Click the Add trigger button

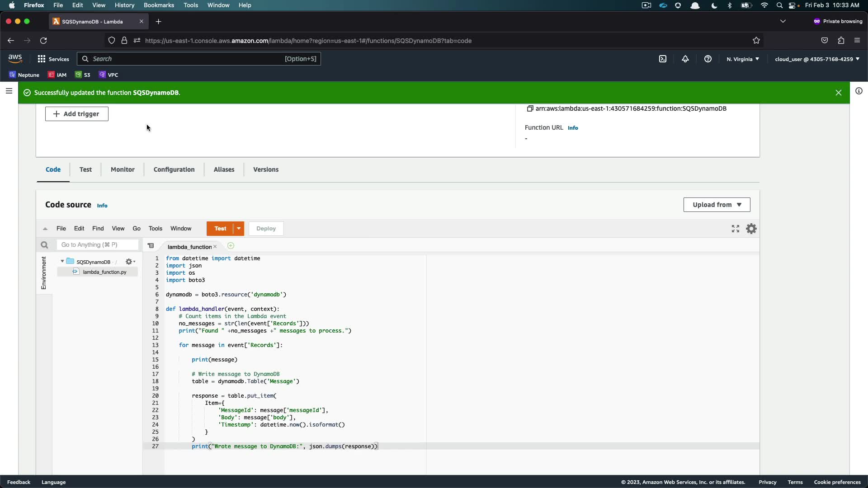(77, 114)
